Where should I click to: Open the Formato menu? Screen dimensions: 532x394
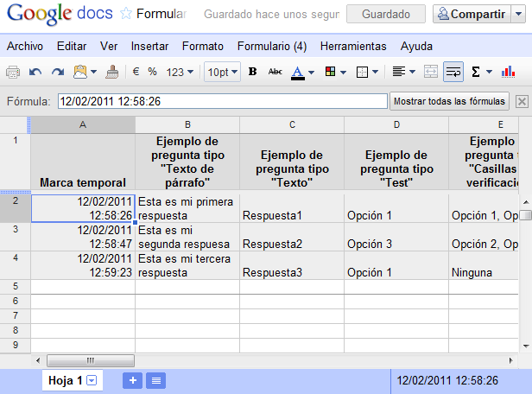click(x=203, y=46)
